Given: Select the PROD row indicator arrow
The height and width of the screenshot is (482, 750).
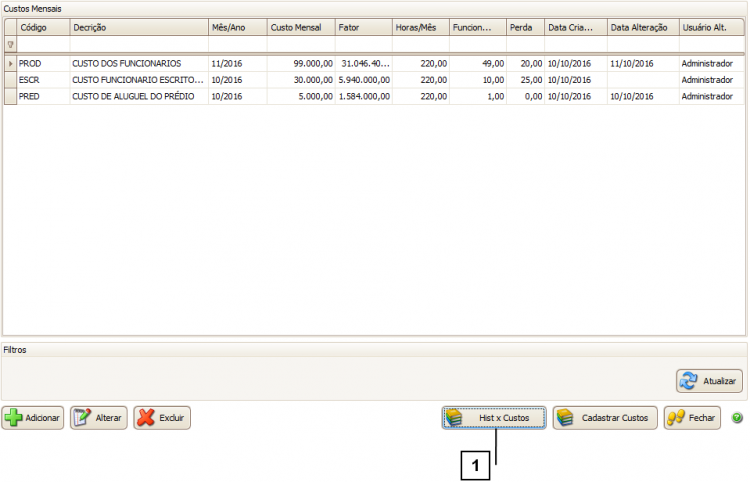Looking at the screenshot, I should tap(10, 63).
